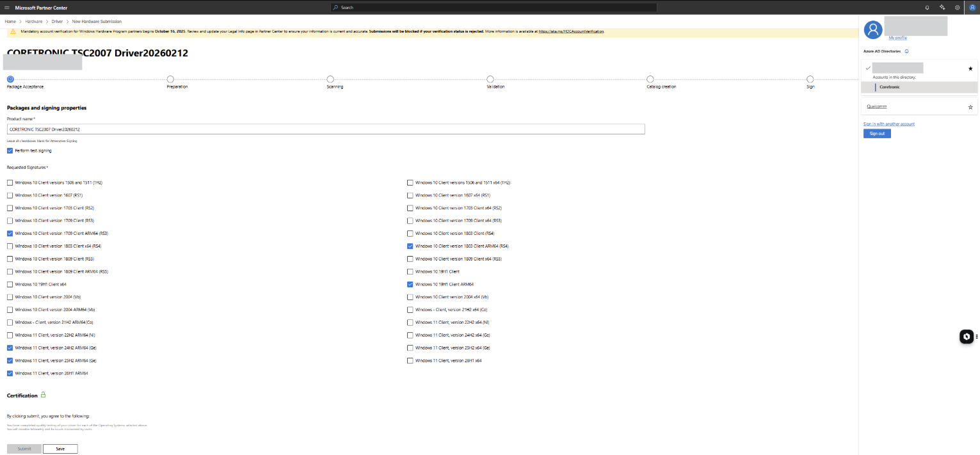
Task: Click the Microsoft Partner Center title
Action: pyautogui.click(x=41, y=8)
